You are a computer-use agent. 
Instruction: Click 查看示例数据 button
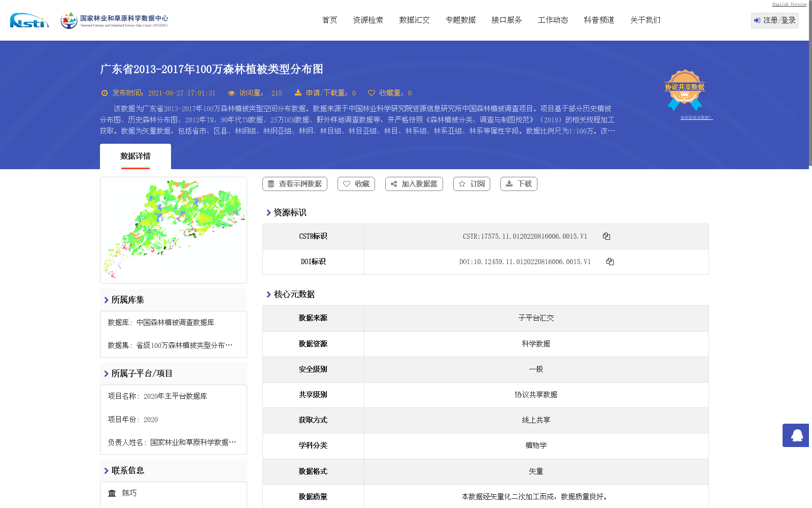tap(295, 184)
